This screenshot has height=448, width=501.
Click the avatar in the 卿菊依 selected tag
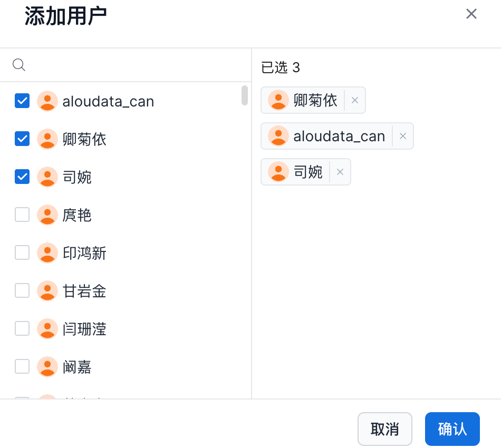coord(278,100)
